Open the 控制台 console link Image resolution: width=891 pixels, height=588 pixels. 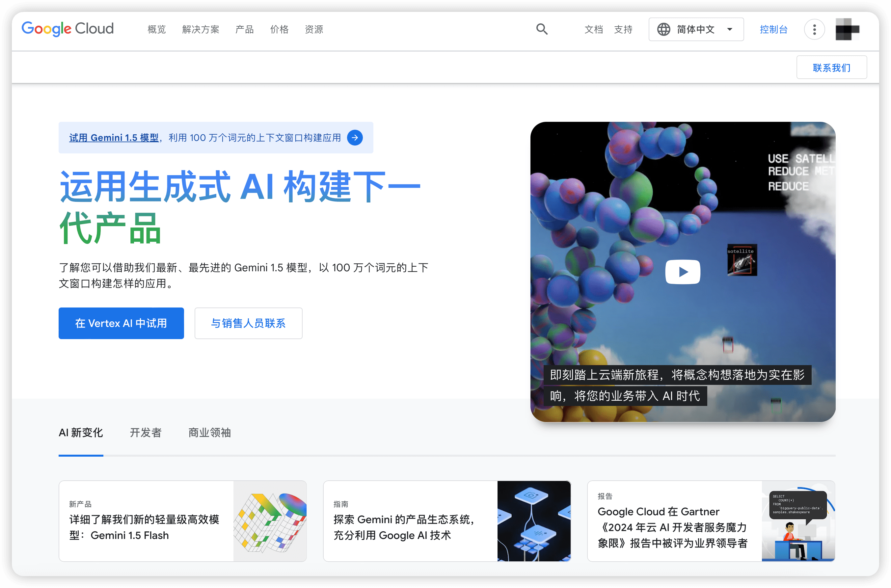pos(773,29)
